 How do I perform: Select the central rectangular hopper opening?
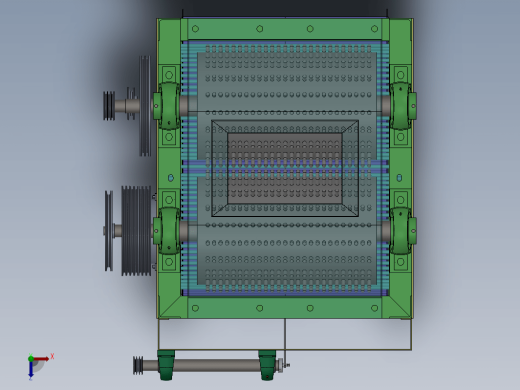[285, 168]
